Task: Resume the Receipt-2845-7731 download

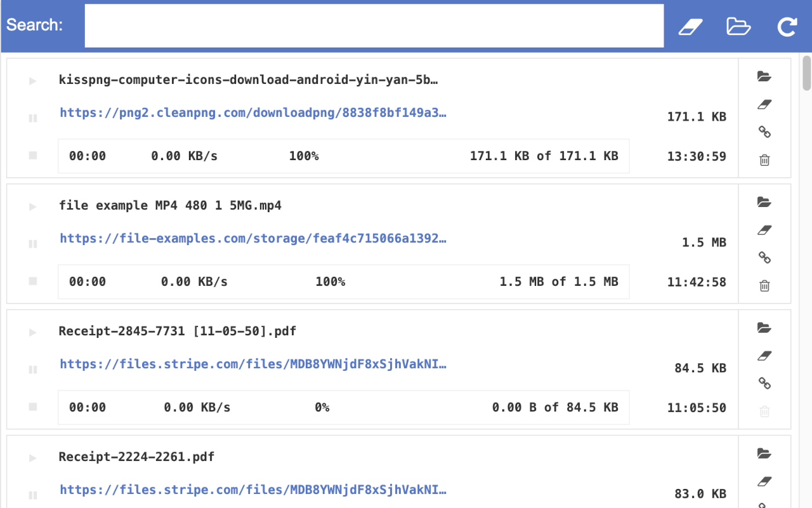Action: click(32, 331)
